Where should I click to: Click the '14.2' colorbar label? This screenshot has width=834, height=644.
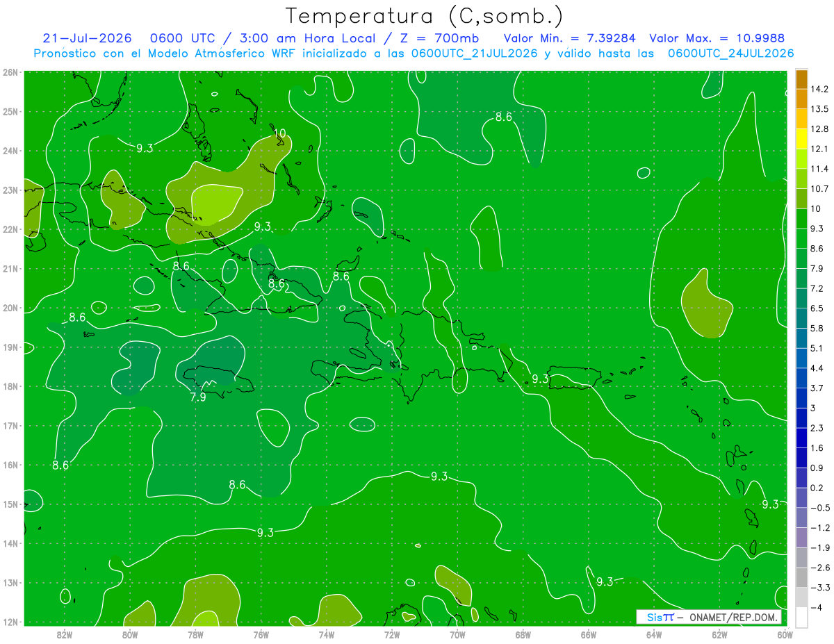(x=819, y=89)
